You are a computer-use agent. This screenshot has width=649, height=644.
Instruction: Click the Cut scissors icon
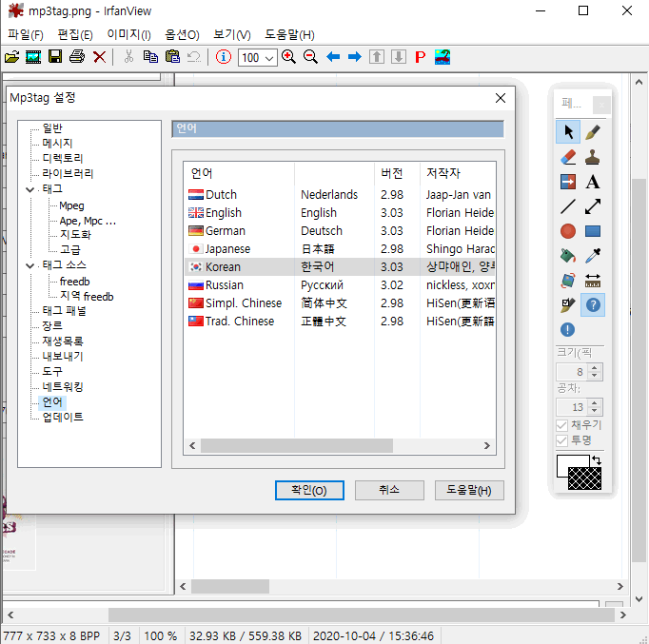[x=128, y=57]
